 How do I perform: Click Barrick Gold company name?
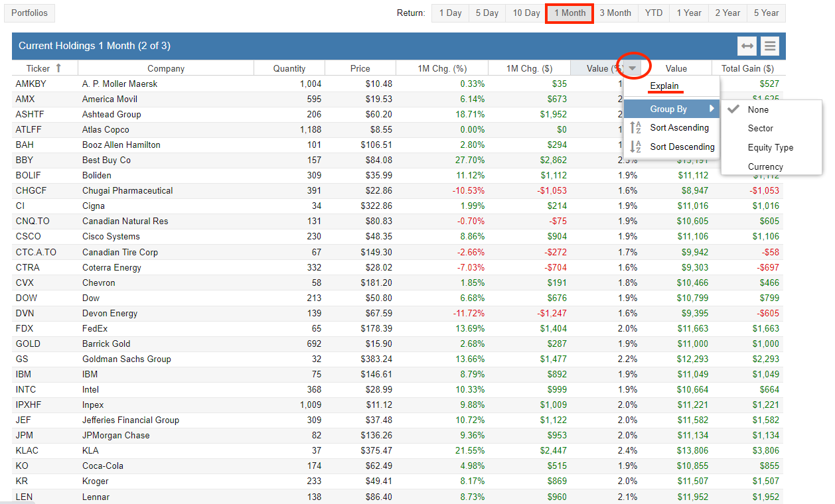[x=106, y=344]
